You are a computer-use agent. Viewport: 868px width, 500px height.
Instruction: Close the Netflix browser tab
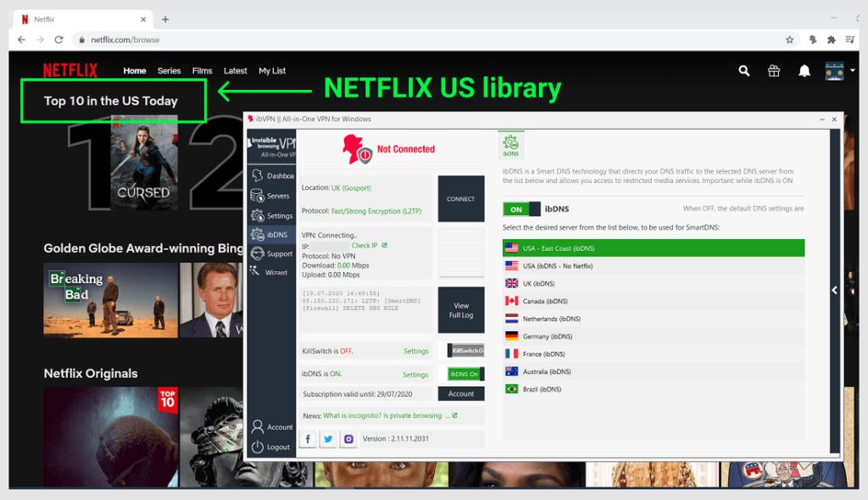point(143,19)
